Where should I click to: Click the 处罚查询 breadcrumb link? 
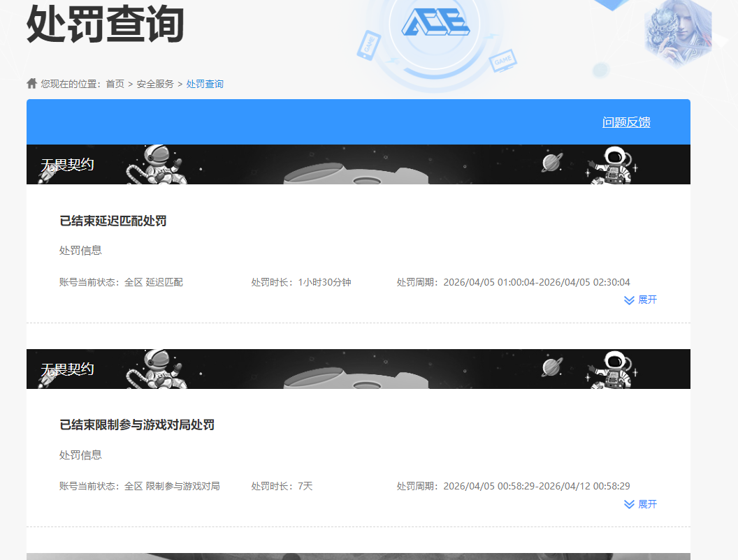[205, 84]
